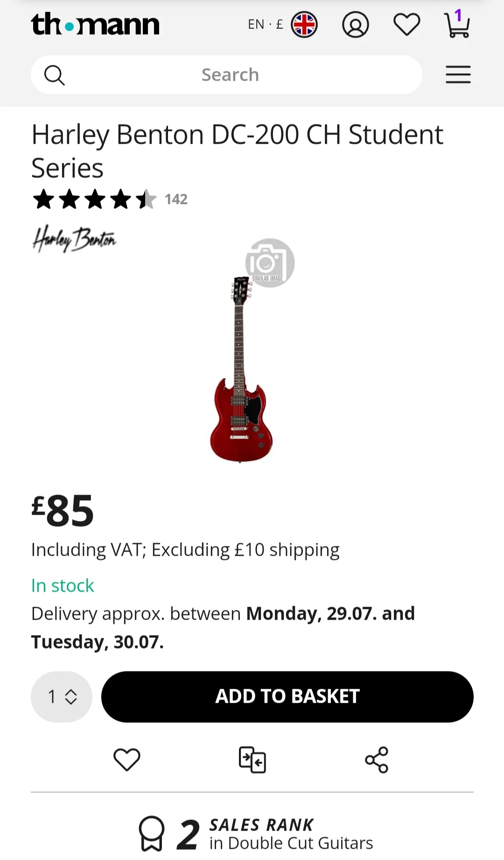Open the shopping basket icon
Viewport: 504px width, 860px height.
(457, 25)
